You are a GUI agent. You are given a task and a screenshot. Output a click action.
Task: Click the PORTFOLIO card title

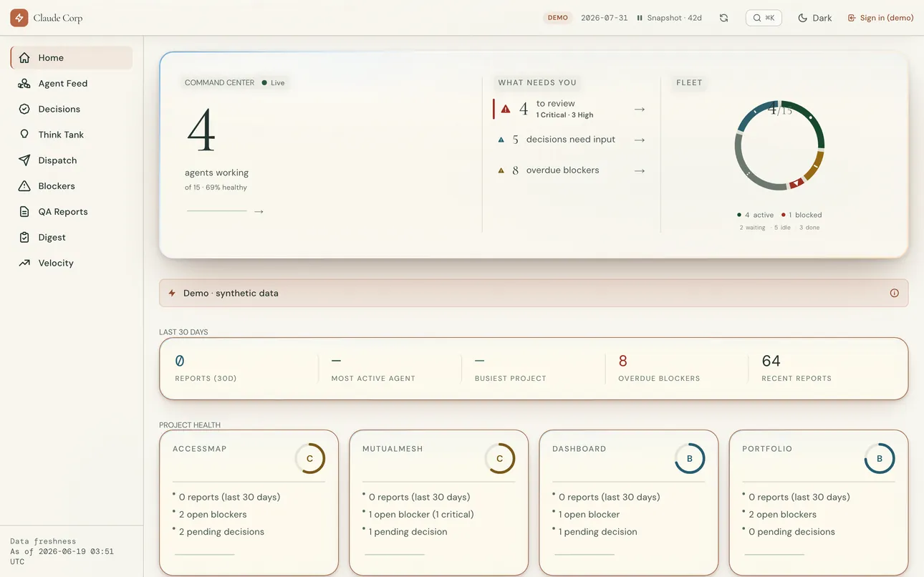[x=767, y=449]
